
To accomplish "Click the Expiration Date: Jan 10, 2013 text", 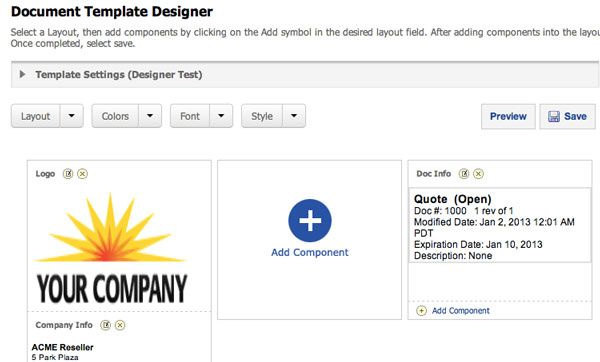I will pos(478,245).
